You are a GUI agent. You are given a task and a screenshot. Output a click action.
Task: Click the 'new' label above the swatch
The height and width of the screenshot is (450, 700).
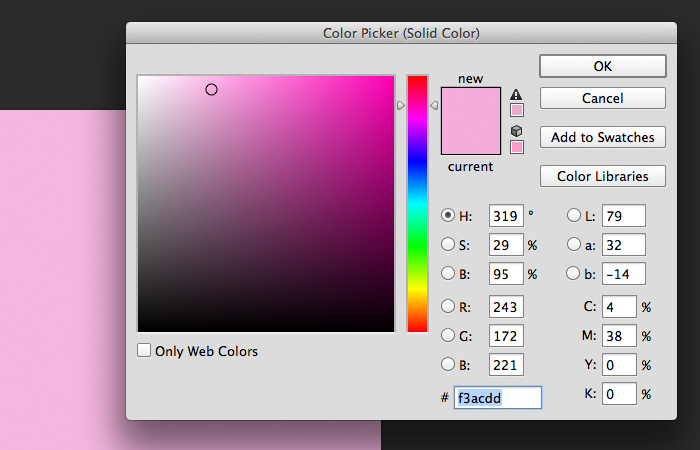point(471,79)
